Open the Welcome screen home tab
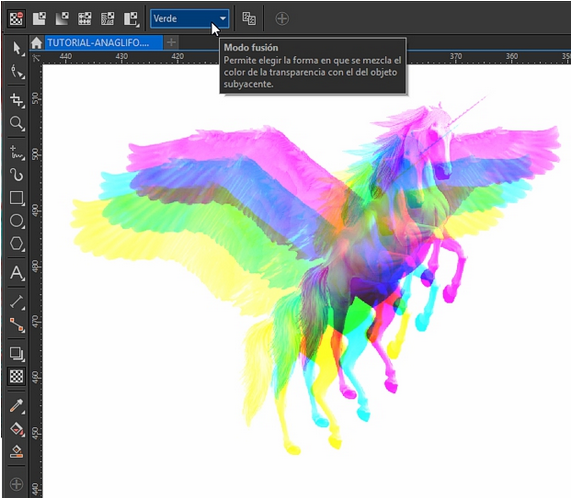The width and height of the screenshot is (572, 499). click(x=36, y=43)
